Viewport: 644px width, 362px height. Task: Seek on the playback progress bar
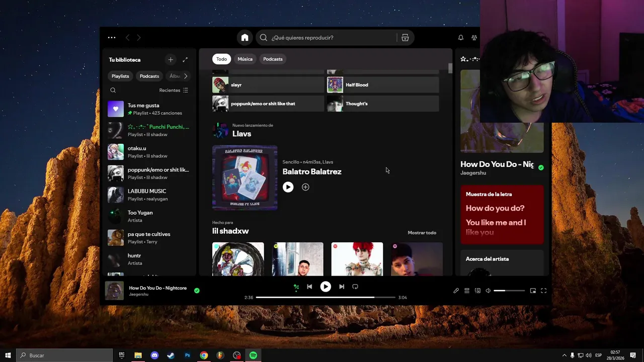[x=326, y=297]
